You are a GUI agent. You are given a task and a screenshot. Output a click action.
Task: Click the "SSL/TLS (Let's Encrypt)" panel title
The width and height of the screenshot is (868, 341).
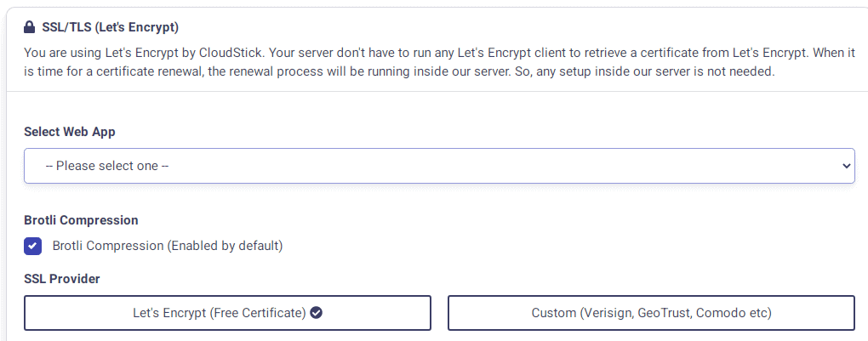click(111, 27)
